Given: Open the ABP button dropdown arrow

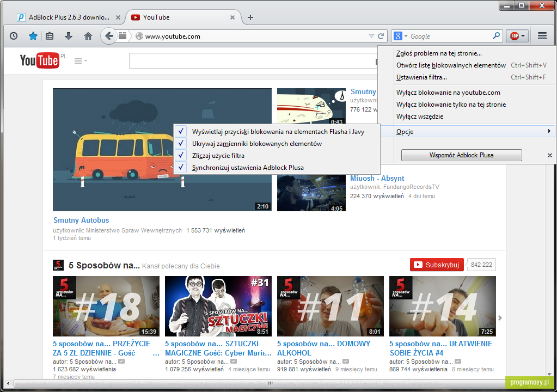Looking at the screenshot, I should click(x=523, y=36).
